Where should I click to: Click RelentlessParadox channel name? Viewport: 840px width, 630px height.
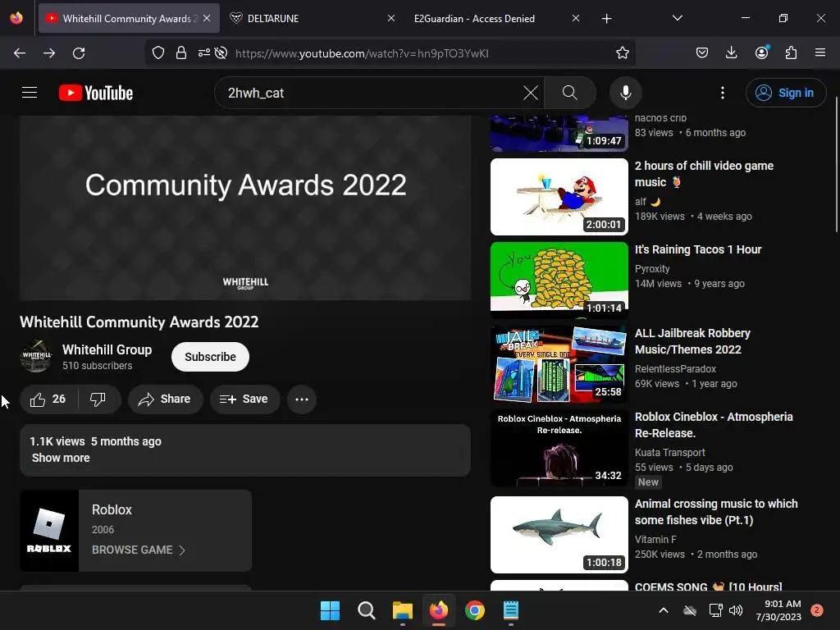click(x=675, y=369)
